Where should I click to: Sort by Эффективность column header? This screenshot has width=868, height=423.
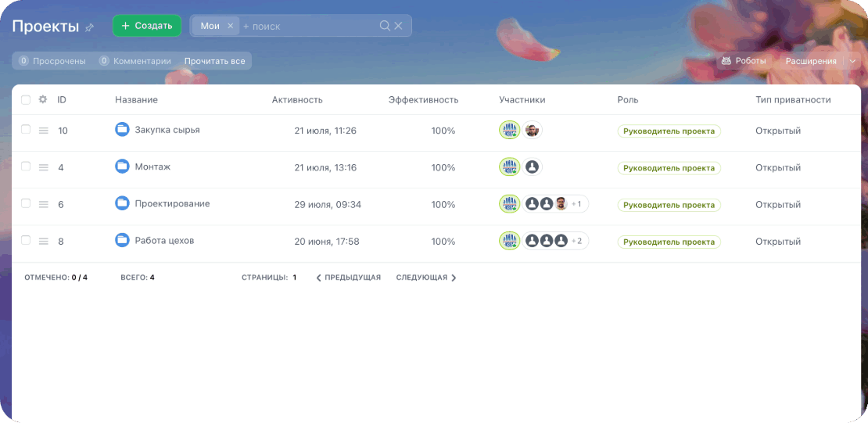(x=424, y=99)
